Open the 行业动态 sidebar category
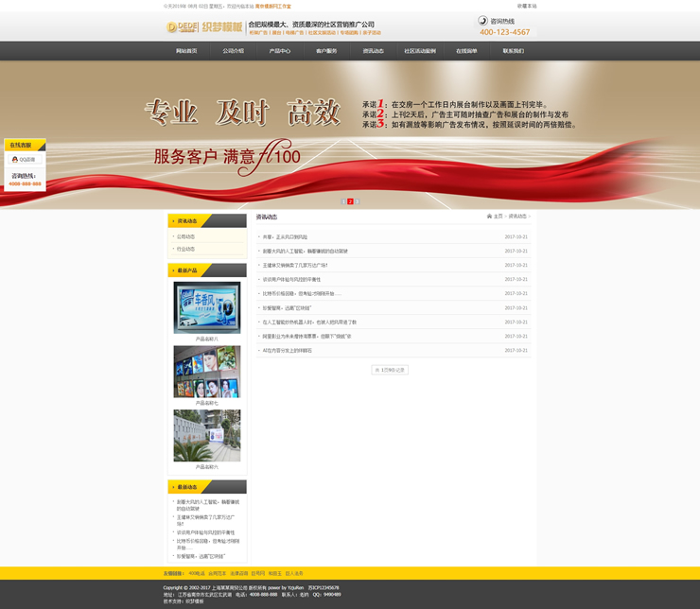This screenshot has height=609, width=700. point(185,249)
